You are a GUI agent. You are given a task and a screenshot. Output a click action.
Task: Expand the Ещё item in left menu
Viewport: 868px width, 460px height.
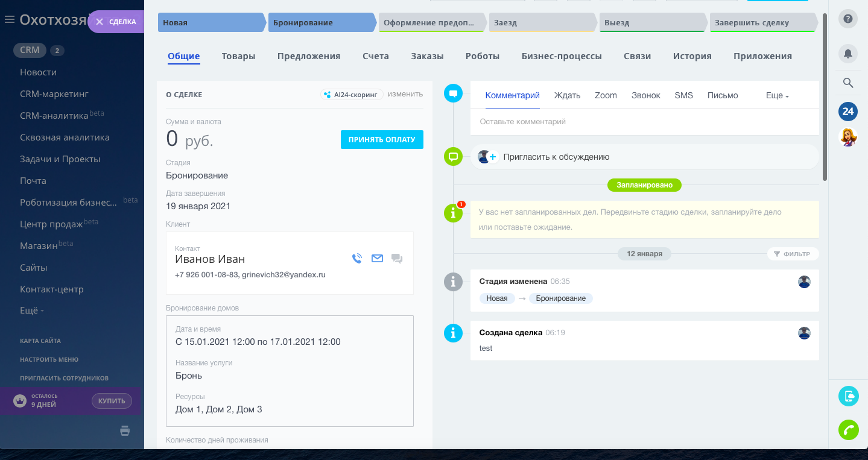tap(32, 310)
